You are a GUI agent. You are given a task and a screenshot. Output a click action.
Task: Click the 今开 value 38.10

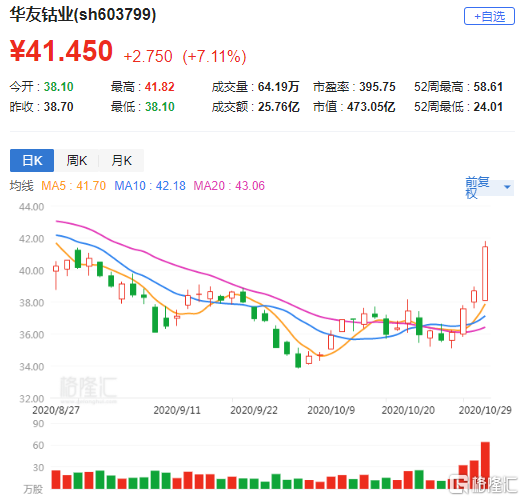point(58,87)
